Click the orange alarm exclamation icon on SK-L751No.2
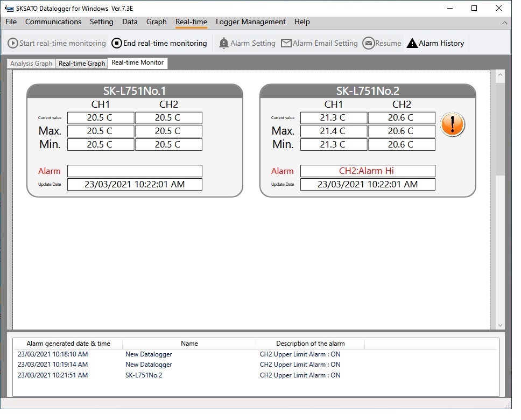Screen dimensions: 521x420 tap(452, 124)
